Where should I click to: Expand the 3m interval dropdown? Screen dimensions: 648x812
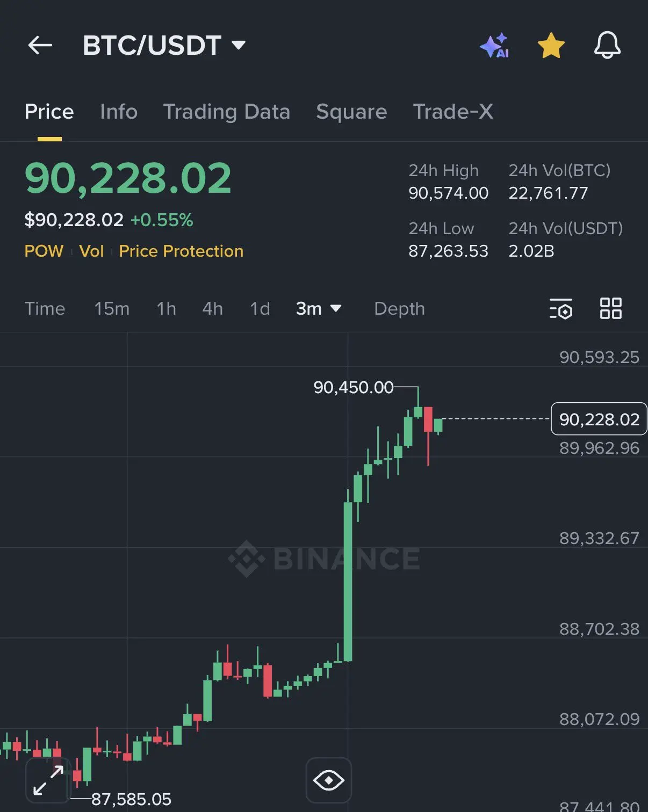(x=319, y=309)
